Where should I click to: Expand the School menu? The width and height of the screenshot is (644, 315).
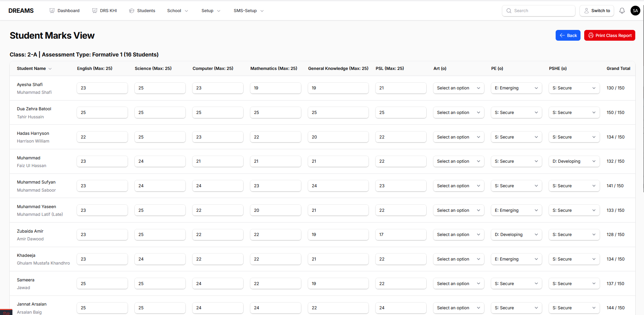coord(178,11)
